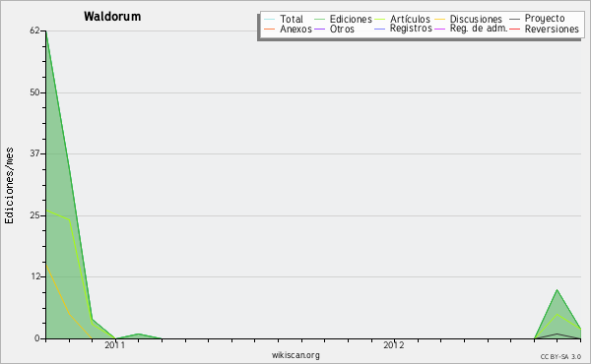Click the Waldorum chart title
591x364 pixels.
112,17
